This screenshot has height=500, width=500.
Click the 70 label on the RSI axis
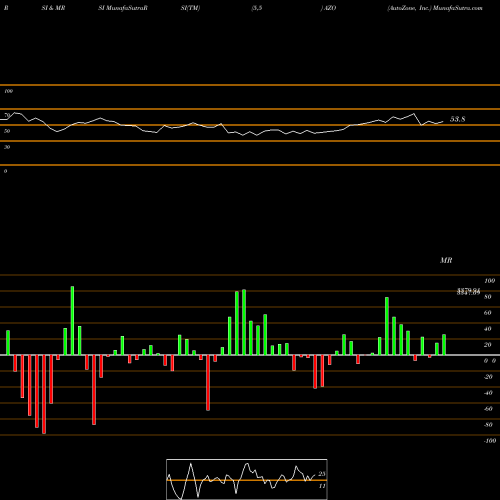pyautogui.click(x=7, y=115)
